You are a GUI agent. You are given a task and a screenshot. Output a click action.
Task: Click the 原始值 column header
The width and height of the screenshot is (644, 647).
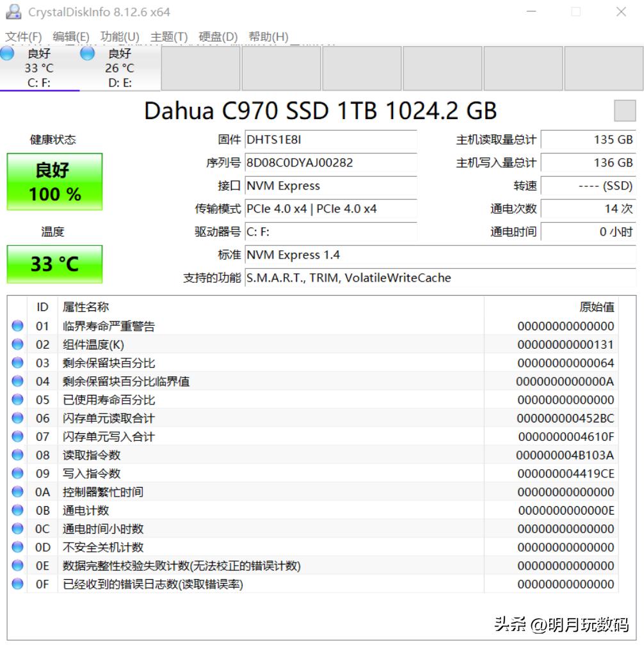597,307
